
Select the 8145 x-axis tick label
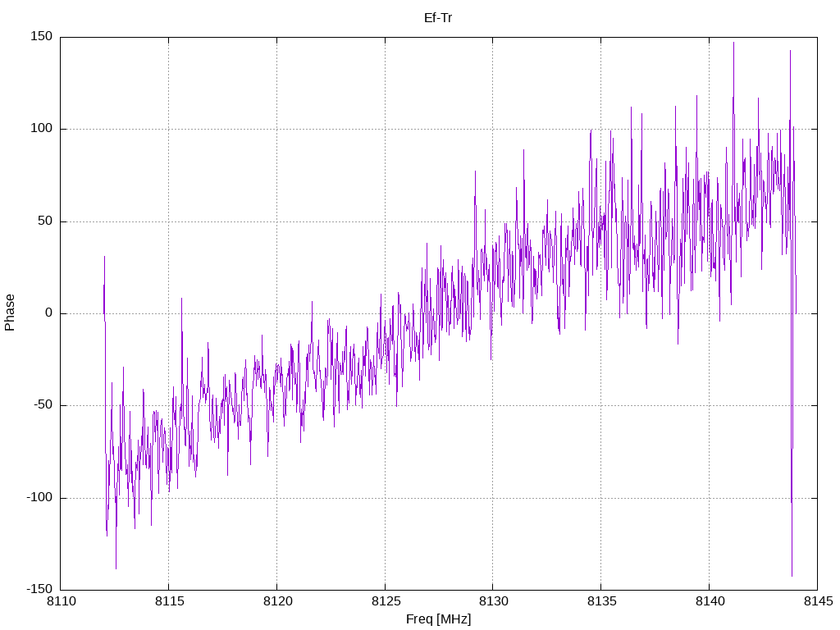coord(818,601)
